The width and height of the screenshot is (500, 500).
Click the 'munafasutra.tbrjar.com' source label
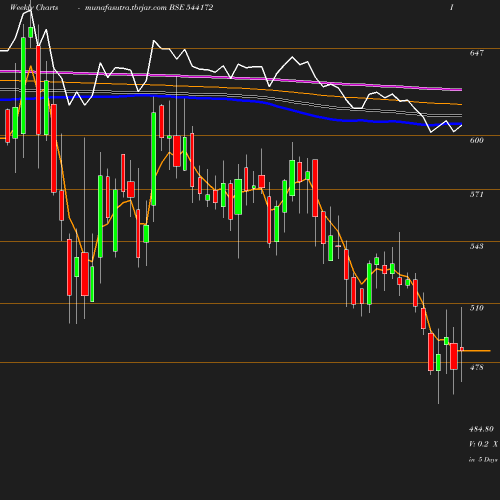[126, 7]
